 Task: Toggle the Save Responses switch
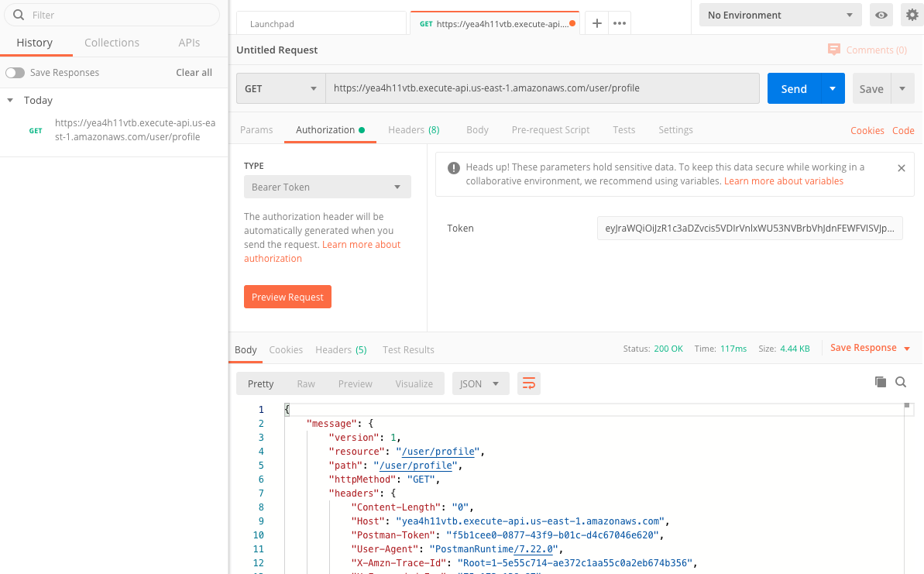click(15, 72)
